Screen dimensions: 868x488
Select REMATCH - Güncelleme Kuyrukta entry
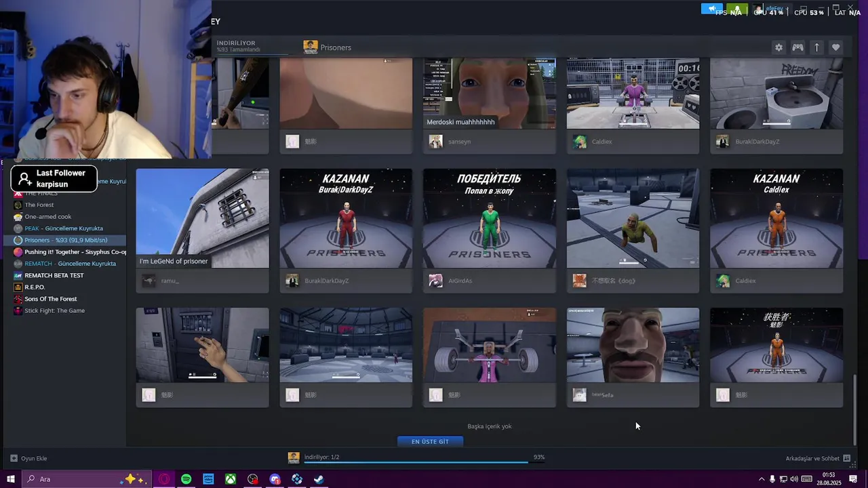tap(69, 264)
